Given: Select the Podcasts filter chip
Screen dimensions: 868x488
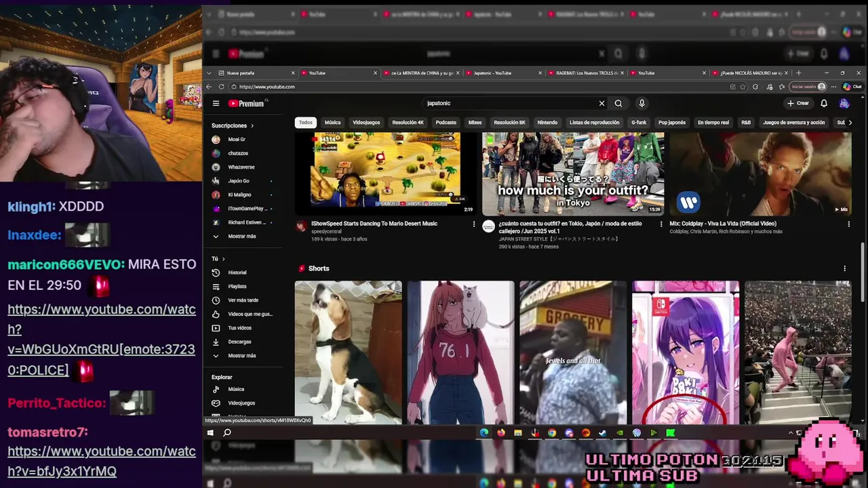Looking at the screenshot, I should click(x=446, y=123).
